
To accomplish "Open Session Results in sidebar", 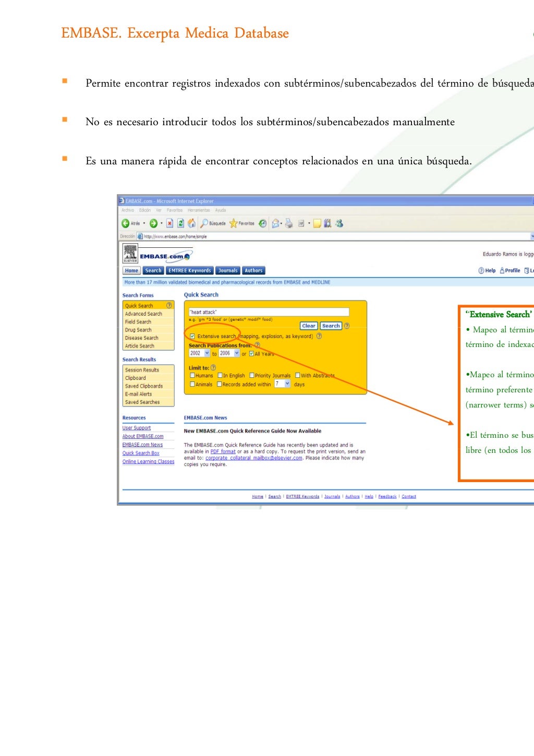I will pos(142,370).
